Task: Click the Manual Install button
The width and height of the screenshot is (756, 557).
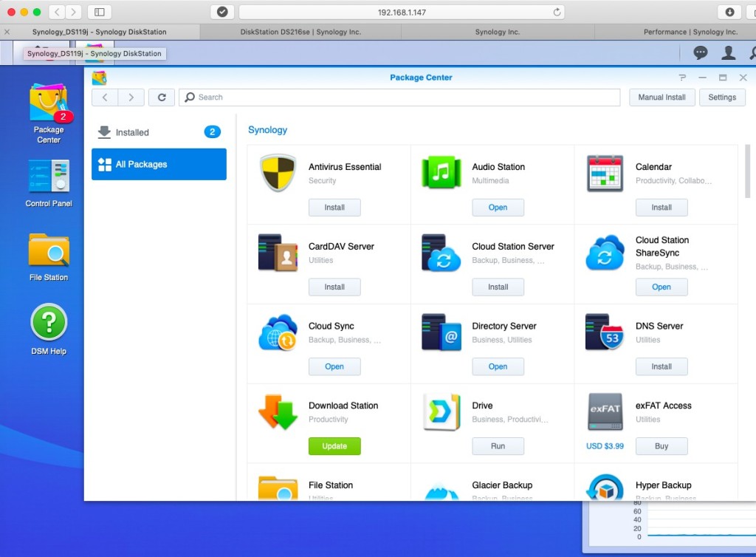Action: coord(661,97)
